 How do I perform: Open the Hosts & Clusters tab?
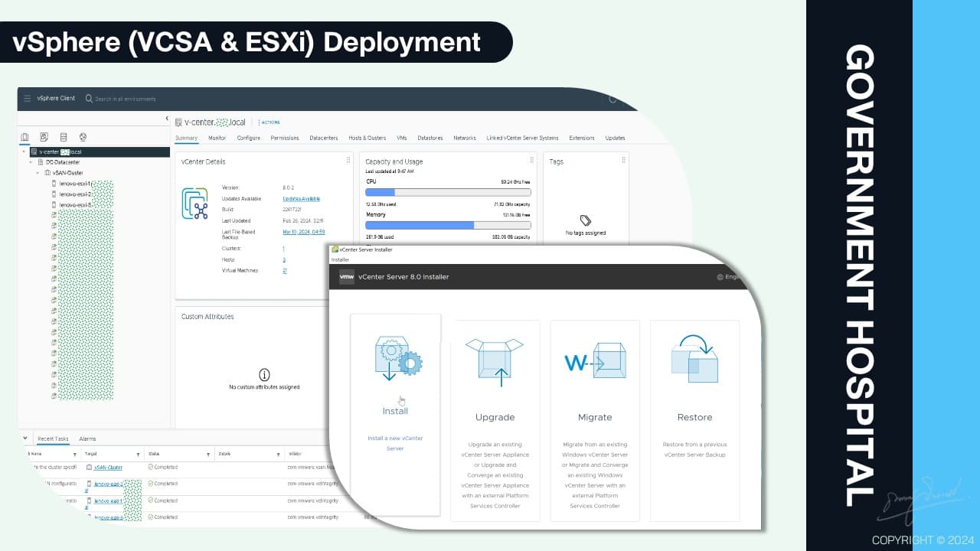coord(367,139)
